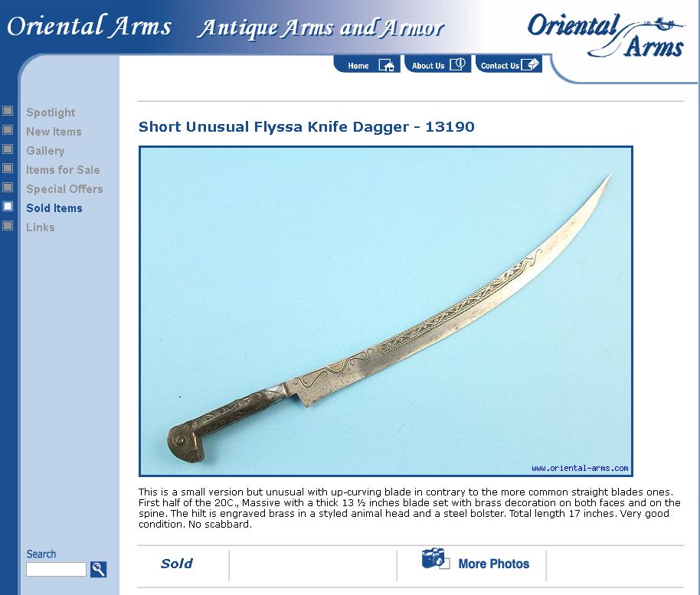
Task: Click the house icon on Home button
Action: click(x=387, y=65)
